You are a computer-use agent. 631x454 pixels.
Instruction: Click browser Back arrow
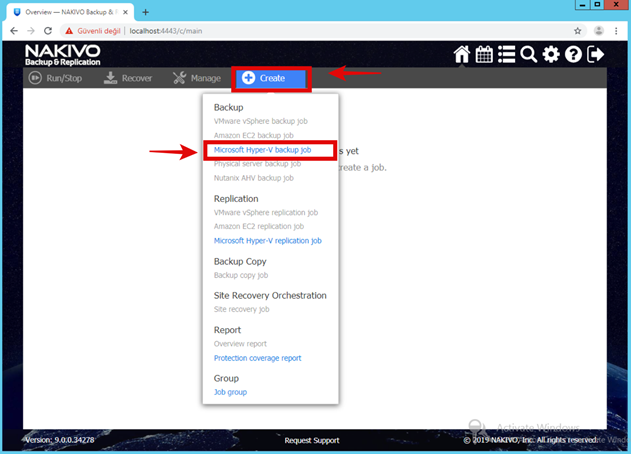click(14, 31)
